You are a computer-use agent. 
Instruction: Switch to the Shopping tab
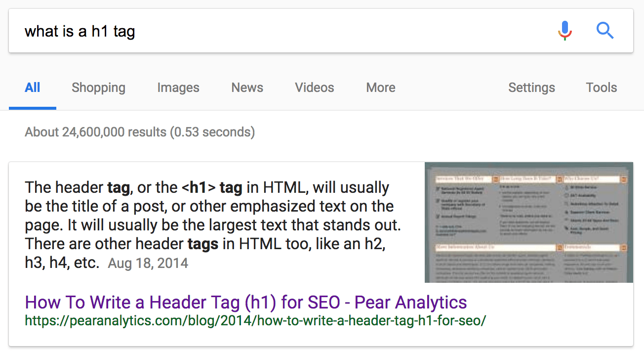click(x=98, y=88)
